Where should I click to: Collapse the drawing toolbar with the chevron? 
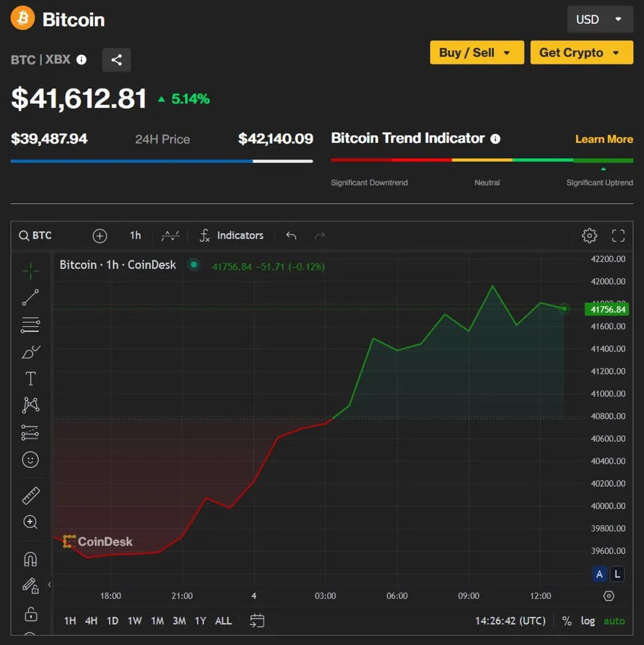pos(49,585)
